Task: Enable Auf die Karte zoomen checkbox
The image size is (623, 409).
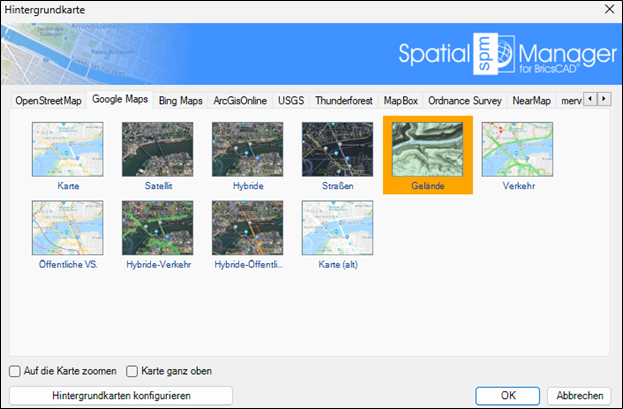Action: [x=15, y=371]
